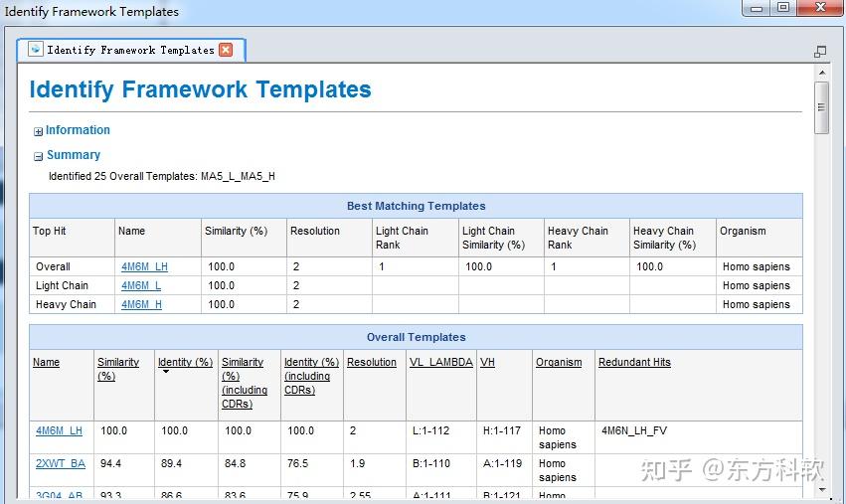Viewport: 846px width, 504px height.
Task: Open the 4M6M_L light chain template link
Action: pos(141,285)
